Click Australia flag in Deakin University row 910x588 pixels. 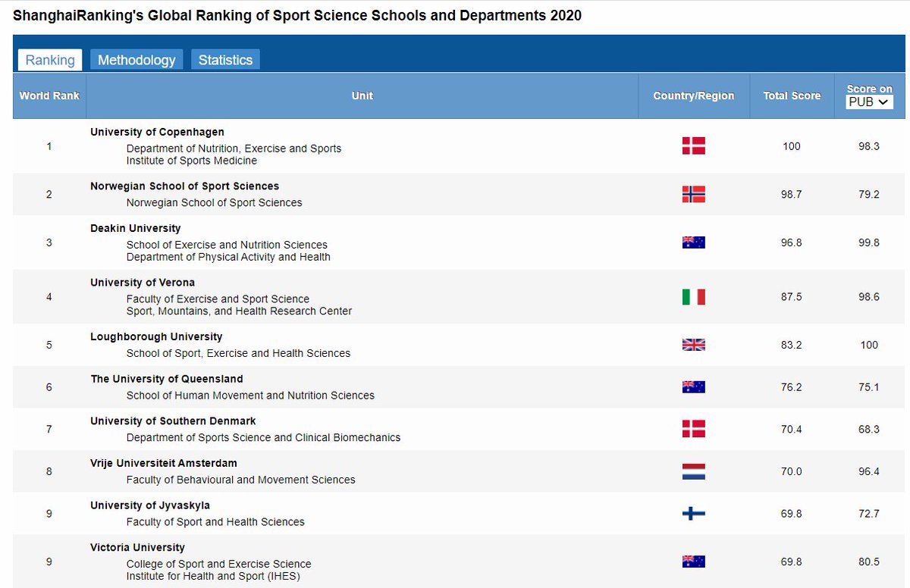[x=693, y=242]
